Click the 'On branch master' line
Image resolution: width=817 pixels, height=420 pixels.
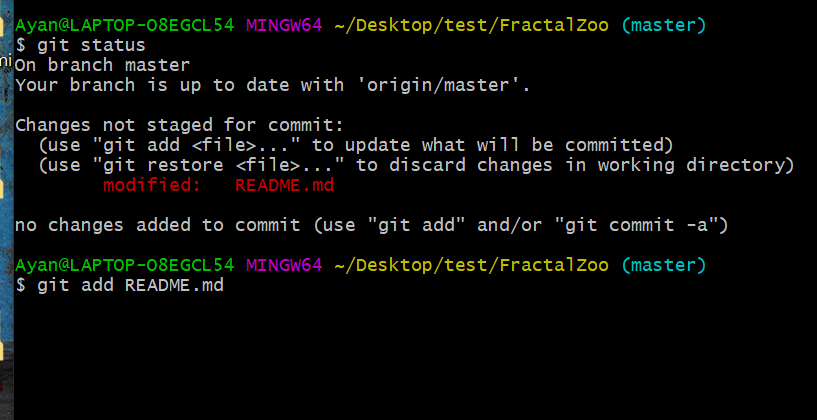[x=102, y=65]
